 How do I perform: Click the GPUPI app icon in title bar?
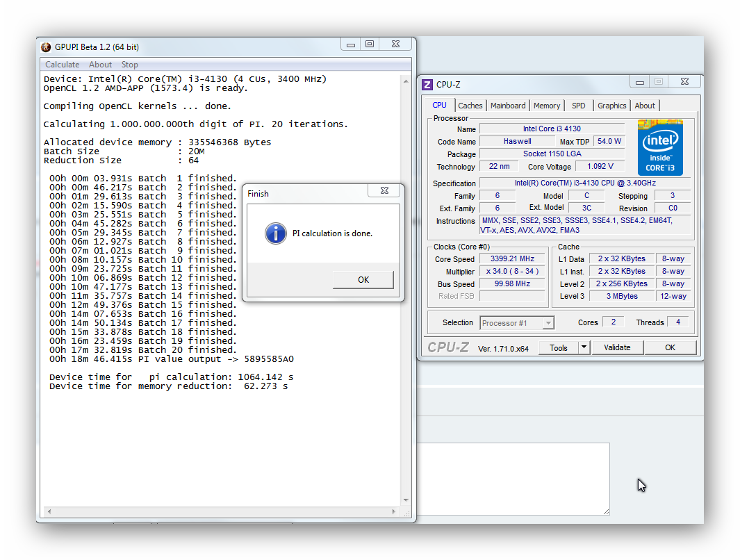[46, 47]
